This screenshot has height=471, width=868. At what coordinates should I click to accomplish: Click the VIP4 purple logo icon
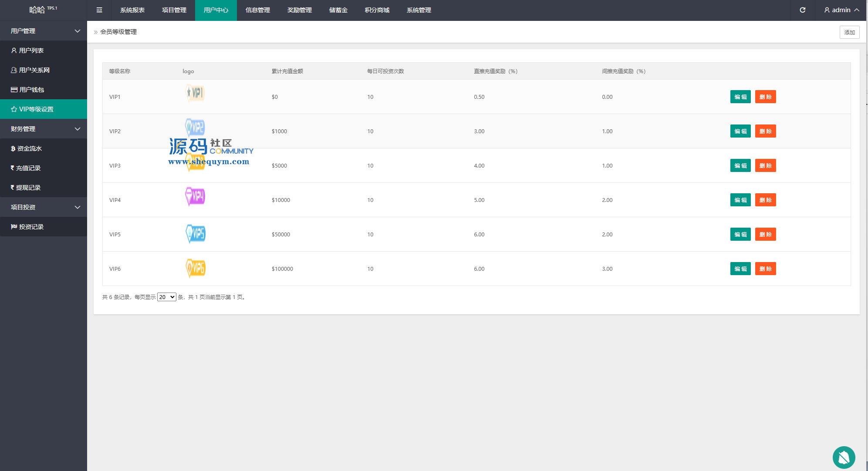195,196
